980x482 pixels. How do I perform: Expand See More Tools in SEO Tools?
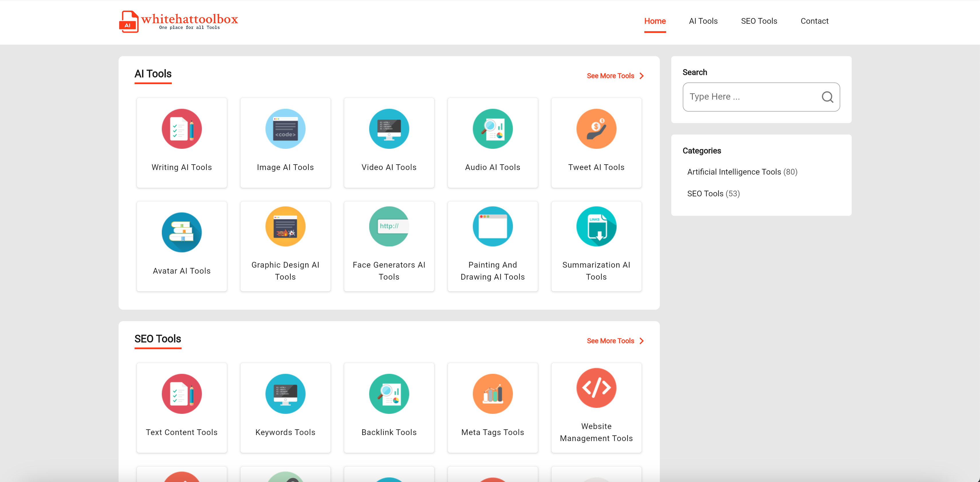point(615,341)
